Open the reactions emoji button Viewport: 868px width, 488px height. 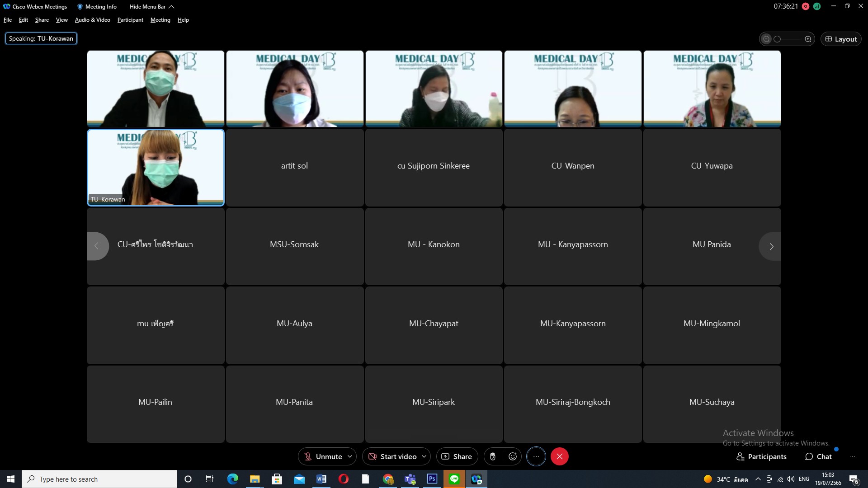513,456
